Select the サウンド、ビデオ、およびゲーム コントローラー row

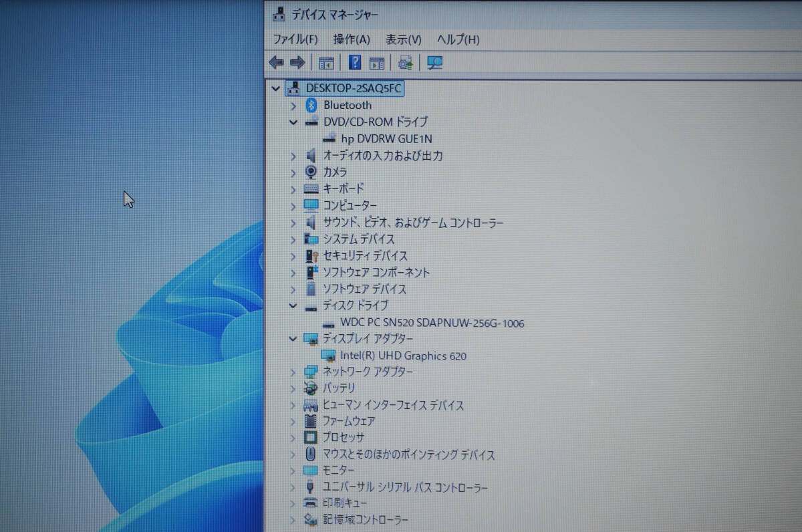pos(413,223)
